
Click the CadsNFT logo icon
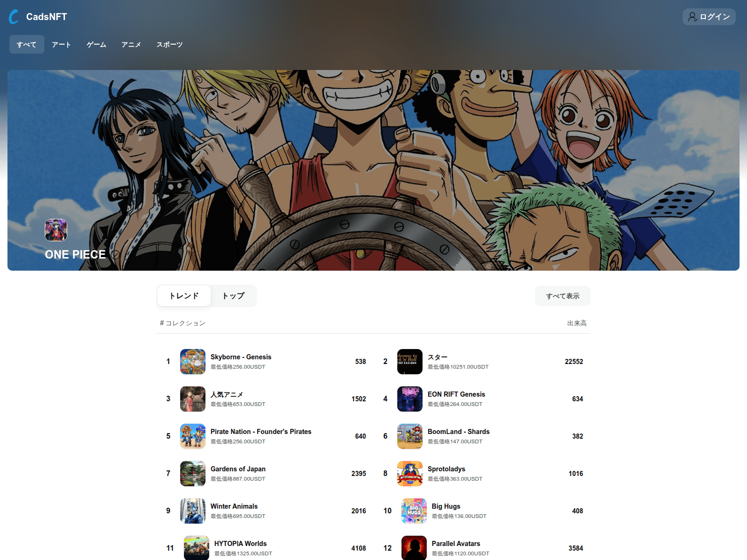coord(14,17)
